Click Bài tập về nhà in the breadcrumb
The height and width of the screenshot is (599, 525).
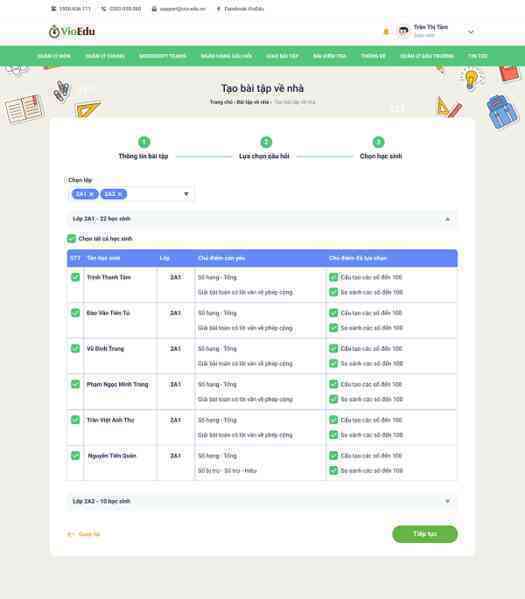(x=253, y=102)
